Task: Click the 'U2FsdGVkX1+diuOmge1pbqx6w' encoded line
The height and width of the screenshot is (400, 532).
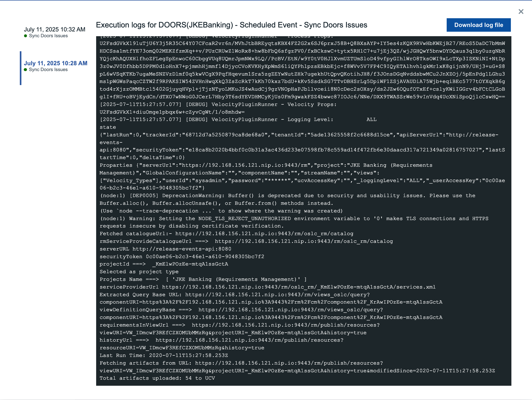Action: (x=172, y=112)
